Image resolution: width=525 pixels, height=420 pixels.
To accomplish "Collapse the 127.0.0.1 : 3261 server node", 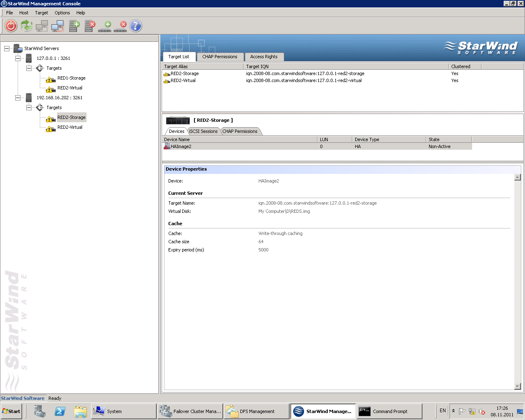I will (18, 58).
